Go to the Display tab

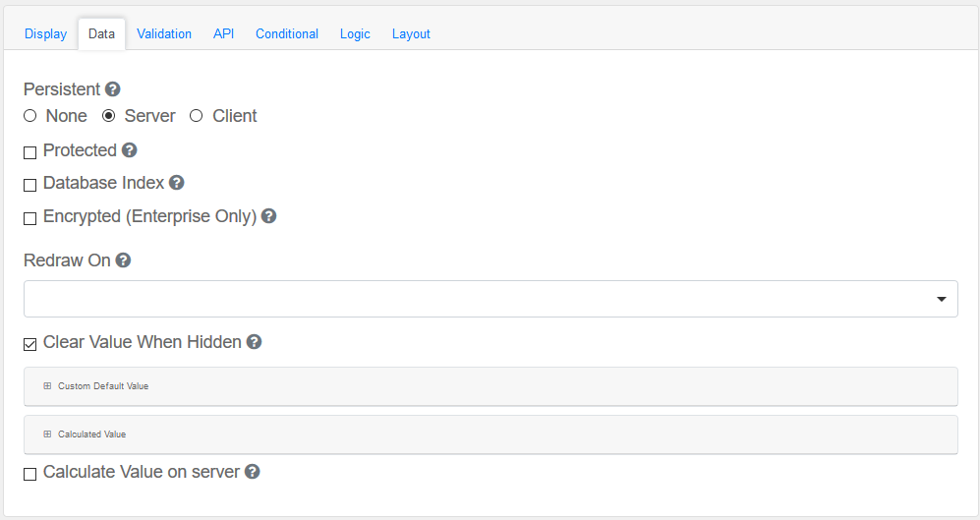pyautogui.click(x=46, y=33)
